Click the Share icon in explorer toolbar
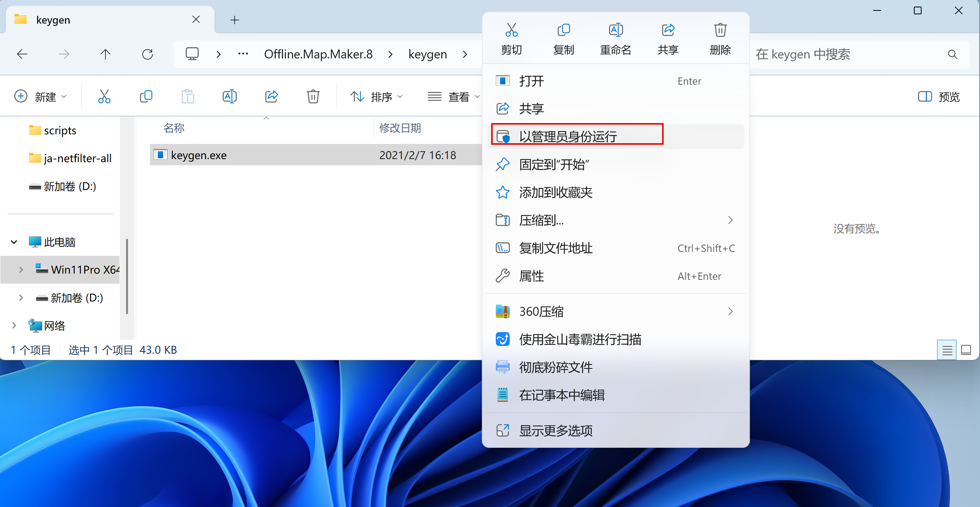This screenshot has width=980, height=507. 271,96
